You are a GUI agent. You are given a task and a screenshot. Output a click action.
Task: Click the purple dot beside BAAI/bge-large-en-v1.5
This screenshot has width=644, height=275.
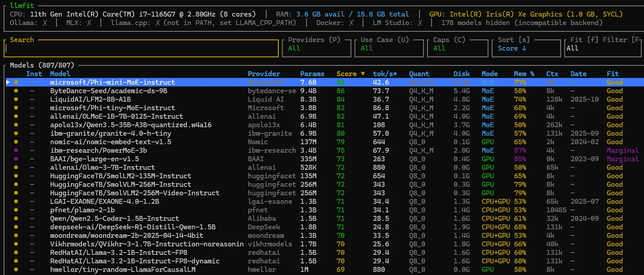tap(16, 159)
